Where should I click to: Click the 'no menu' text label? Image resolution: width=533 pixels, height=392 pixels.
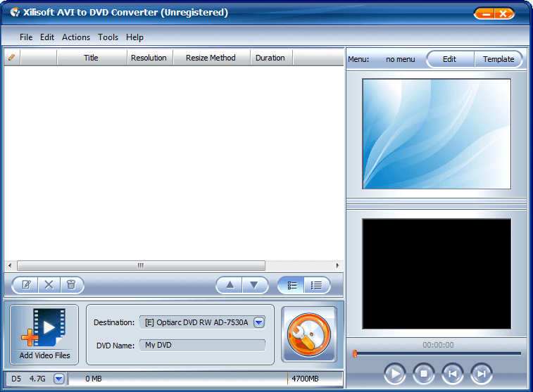[401, 59]
